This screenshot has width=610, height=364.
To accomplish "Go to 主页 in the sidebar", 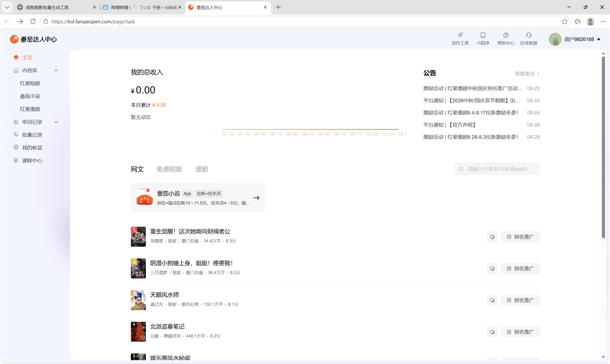I will point(27,57).
